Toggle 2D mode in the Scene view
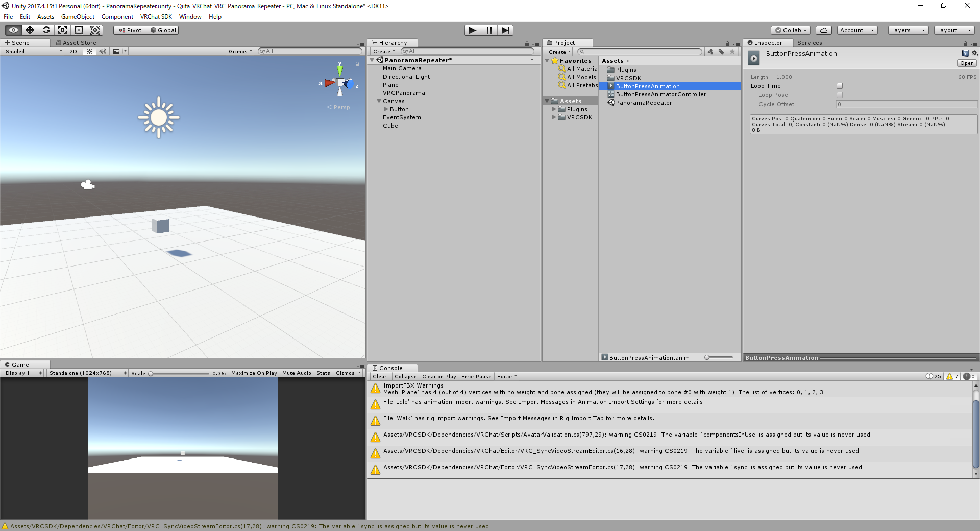 72,51
